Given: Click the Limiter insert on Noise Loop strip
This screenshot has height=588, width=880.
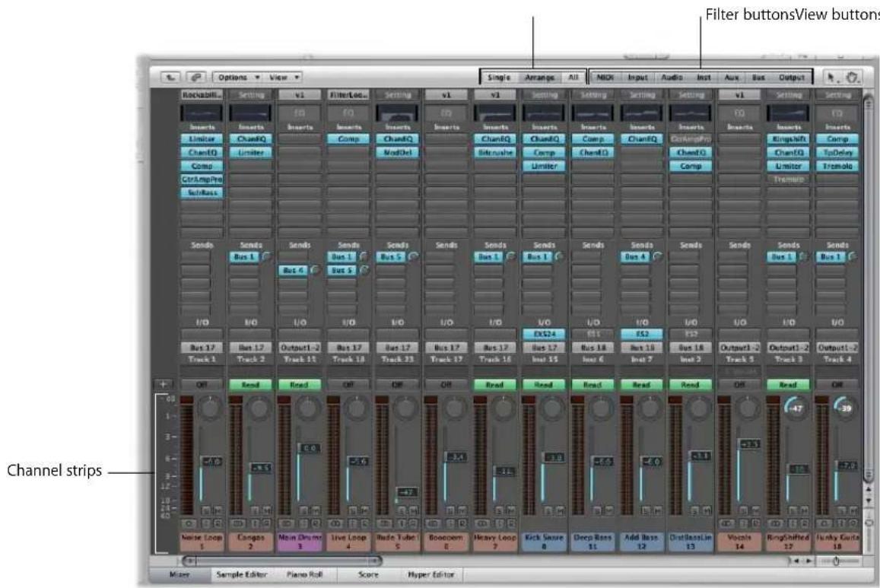Looking at the screenshot, I should (202, 138).
